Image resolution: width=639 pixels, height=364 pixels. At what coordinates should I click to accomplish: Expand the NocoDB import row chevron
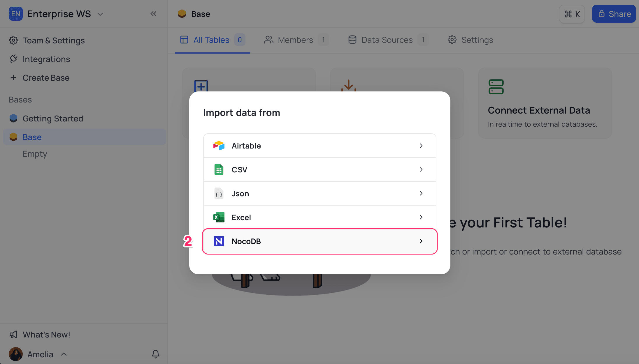coord(421,241)
